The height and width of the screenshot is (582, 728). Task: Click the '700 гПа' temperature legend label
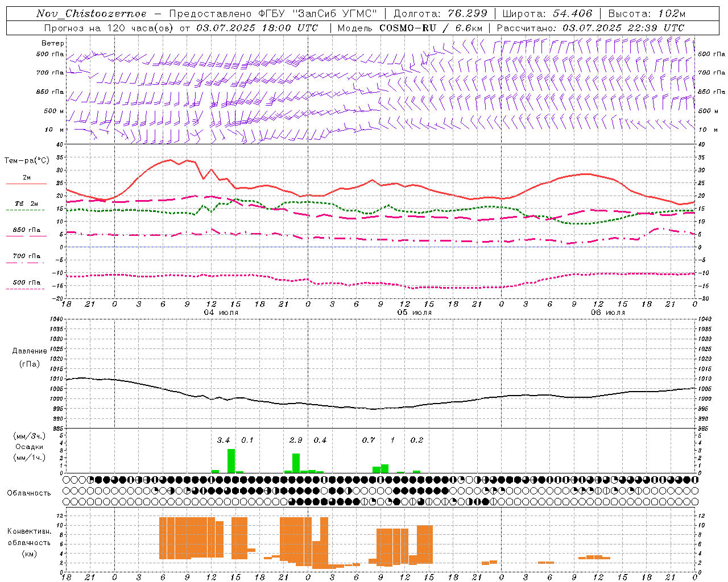(x=27, y=256)
